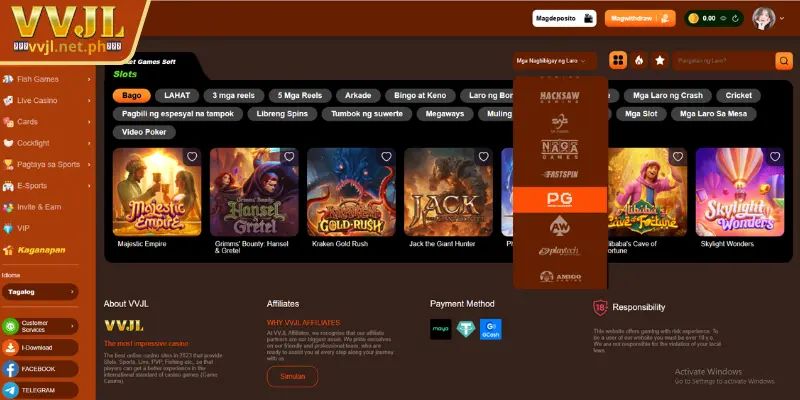Open Jack the Giant Hunter thumbnail
The image size is (800, 400).
point(448,192)
